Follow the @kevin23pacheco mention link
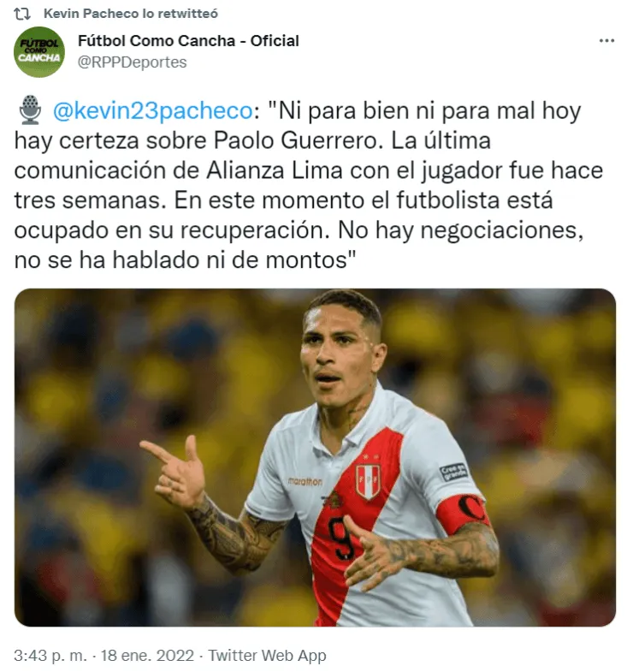 tap(153, 111)
